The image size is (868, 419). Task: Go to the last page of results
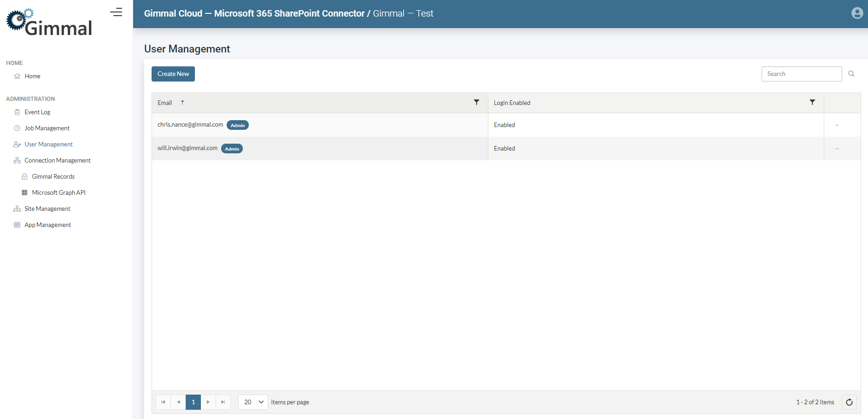(223, 402)
